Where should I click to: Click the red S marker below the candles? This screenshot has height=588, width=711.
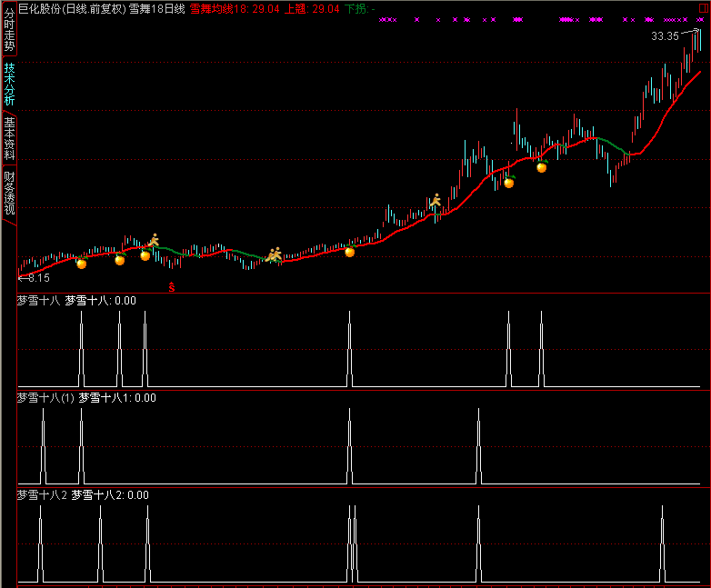tap(170, 288)
